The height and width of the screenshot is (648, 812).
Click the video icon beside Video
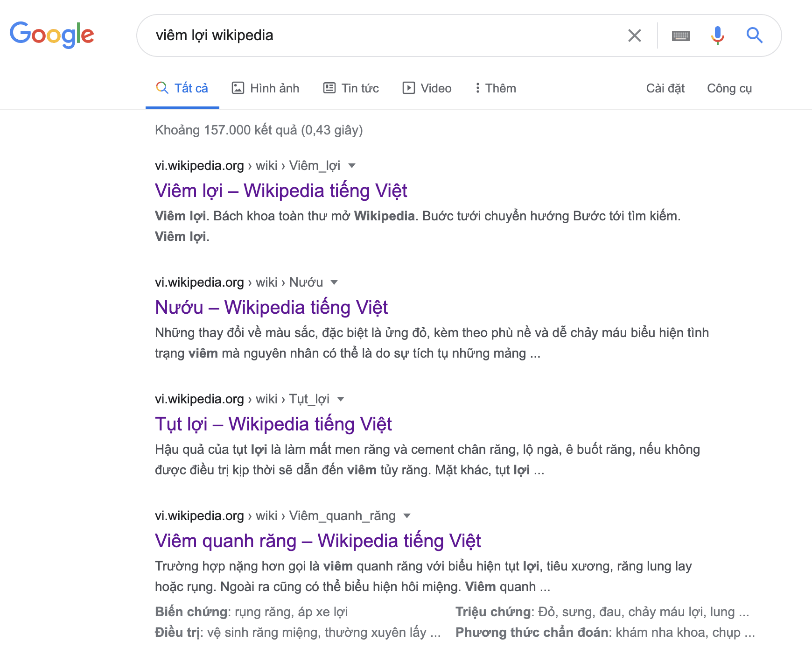point(409,88)
